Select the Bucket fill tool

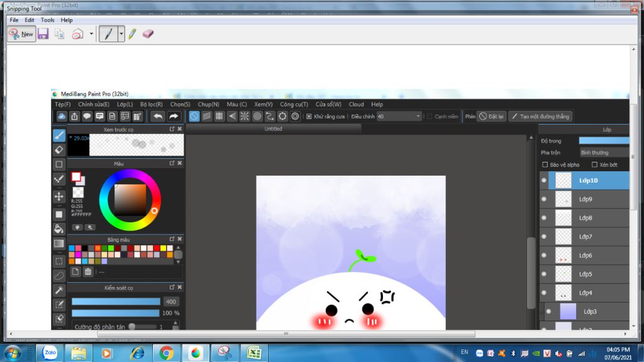pos(59,229)
